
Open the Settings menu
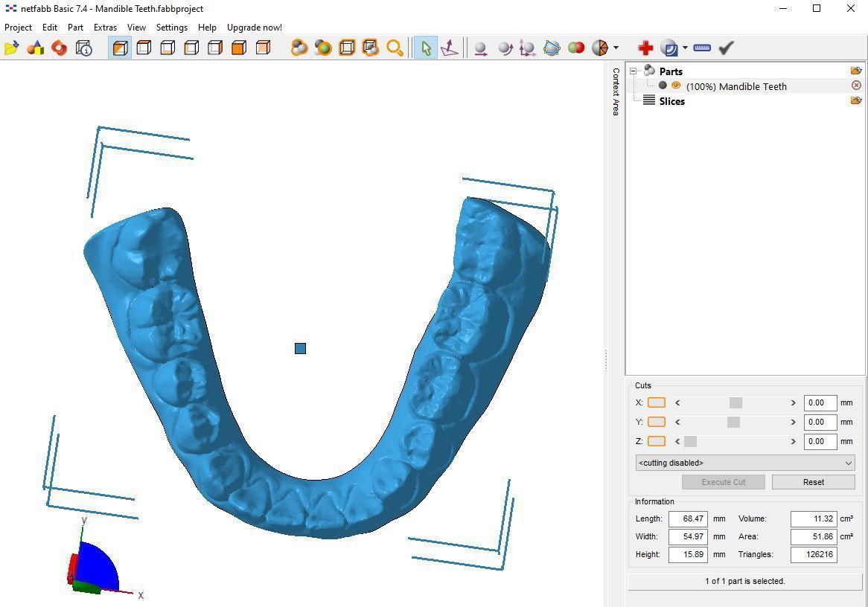coord(172,27)
